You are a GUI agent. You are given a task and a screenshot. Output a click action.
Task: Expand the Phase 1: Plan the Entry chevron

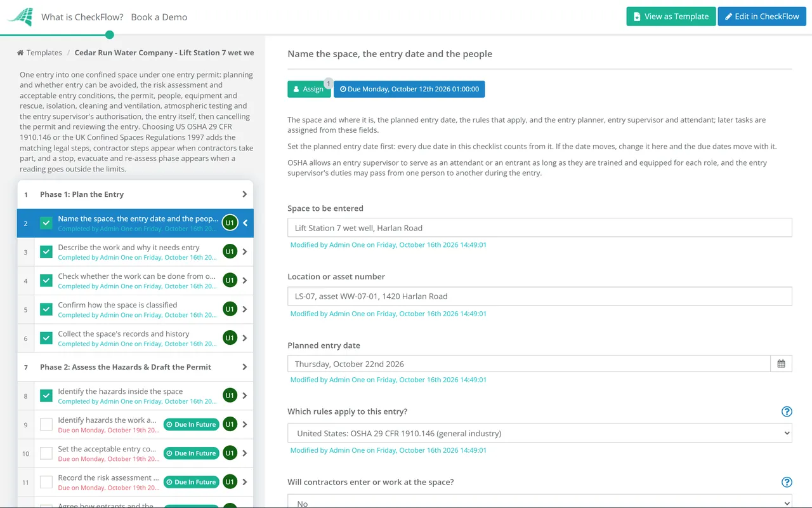245,194
